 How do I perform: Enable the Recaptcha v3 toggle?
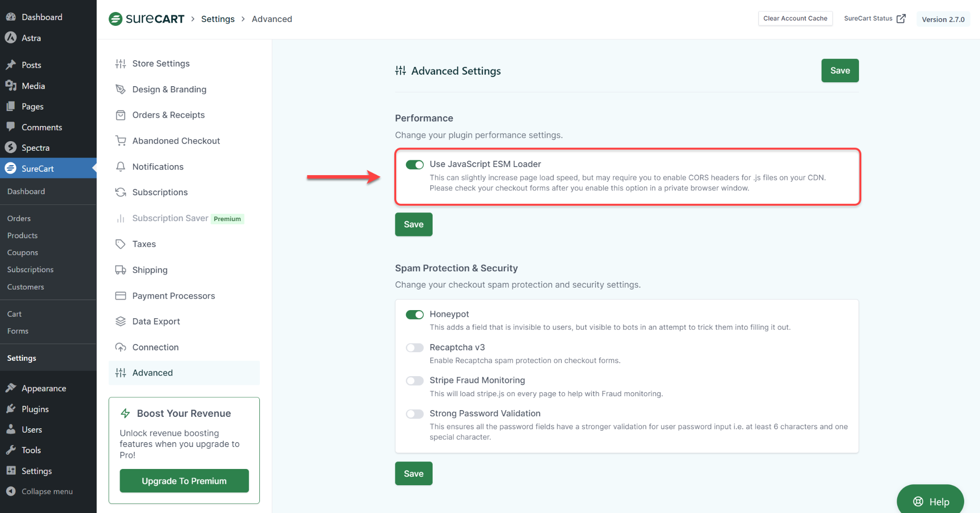click(x=414, y=347)
